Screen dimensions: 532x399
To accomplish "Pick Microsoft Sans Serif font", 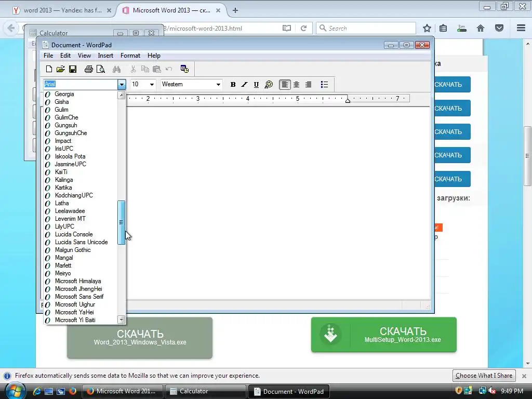I will 81,297.
